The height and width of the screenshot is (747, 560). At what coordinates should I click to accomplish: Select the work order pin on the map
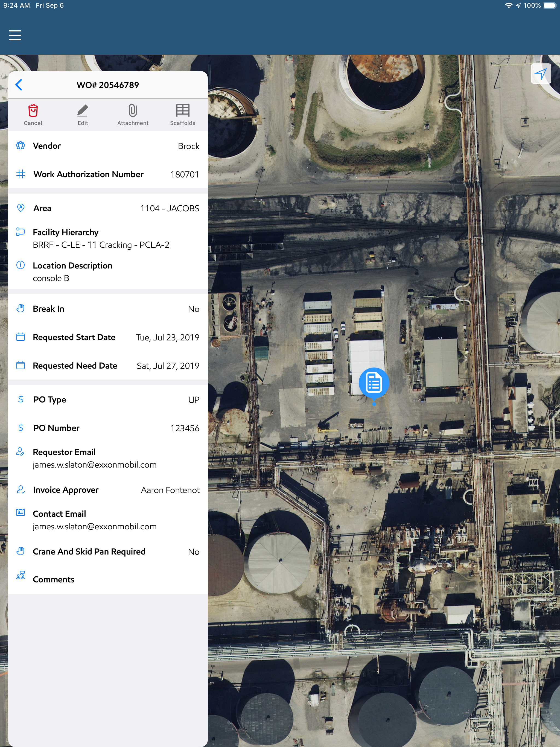374,383
